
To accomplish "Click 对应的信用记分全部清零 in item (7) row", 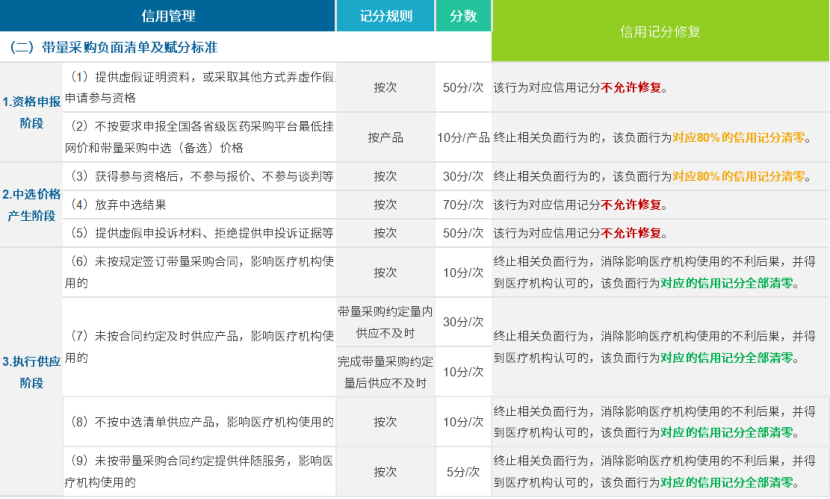I will point(727,358).
